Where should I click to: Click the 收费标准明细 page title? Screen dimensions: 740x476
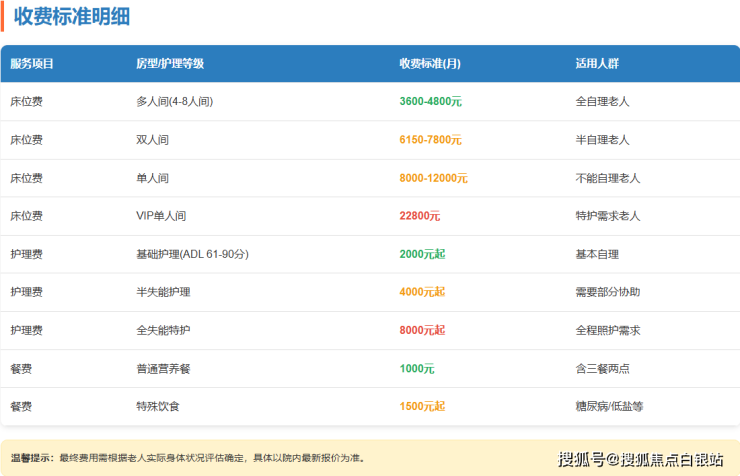(71, 17)
